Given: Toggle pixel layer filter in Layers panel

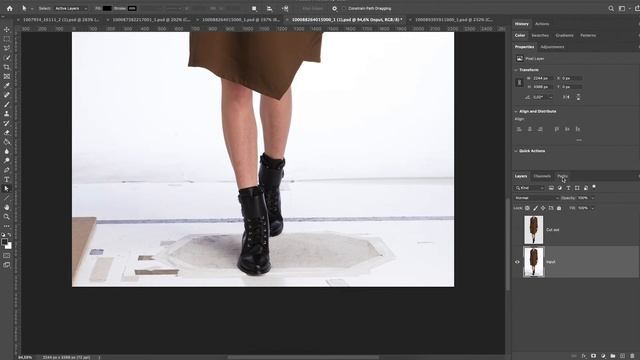Looking at the screenshot, I should click(551, 188).
